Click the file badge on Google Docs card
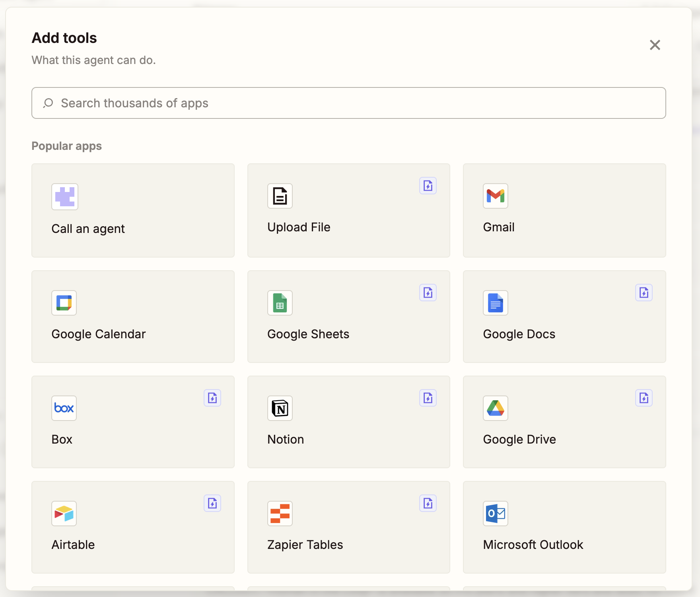 (644, 293)
